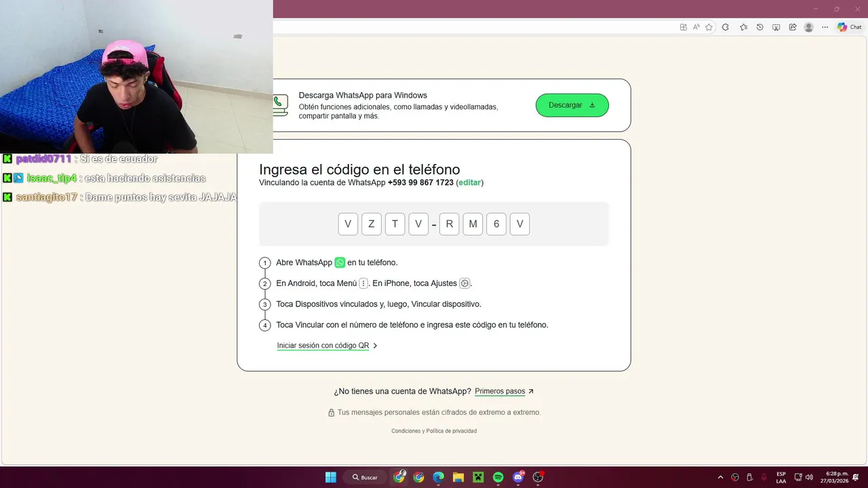868x488 pixels.
Task: Click the green Descargar button
Action: click(572, 105)
